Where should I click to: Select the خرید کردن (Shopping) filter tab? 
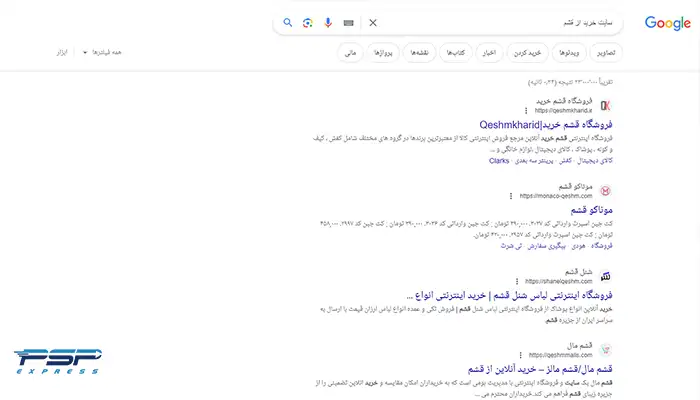click(x=527, y=53)
